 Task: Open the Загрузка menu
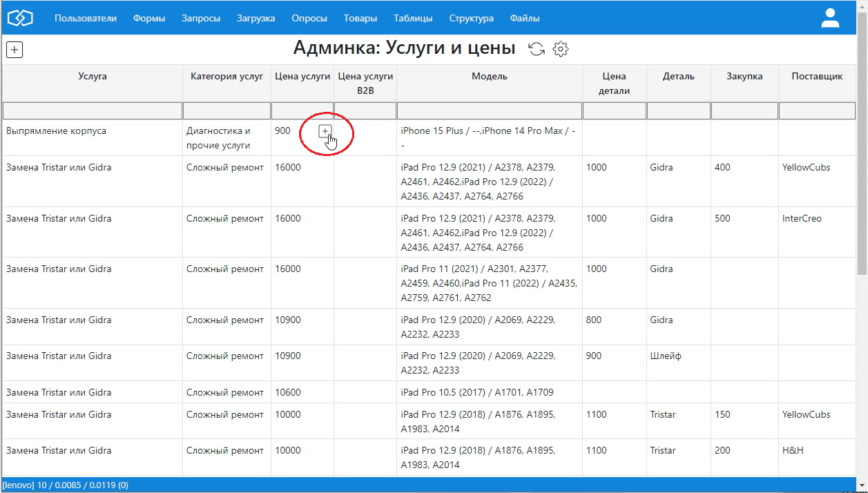[x=255, y=19]
